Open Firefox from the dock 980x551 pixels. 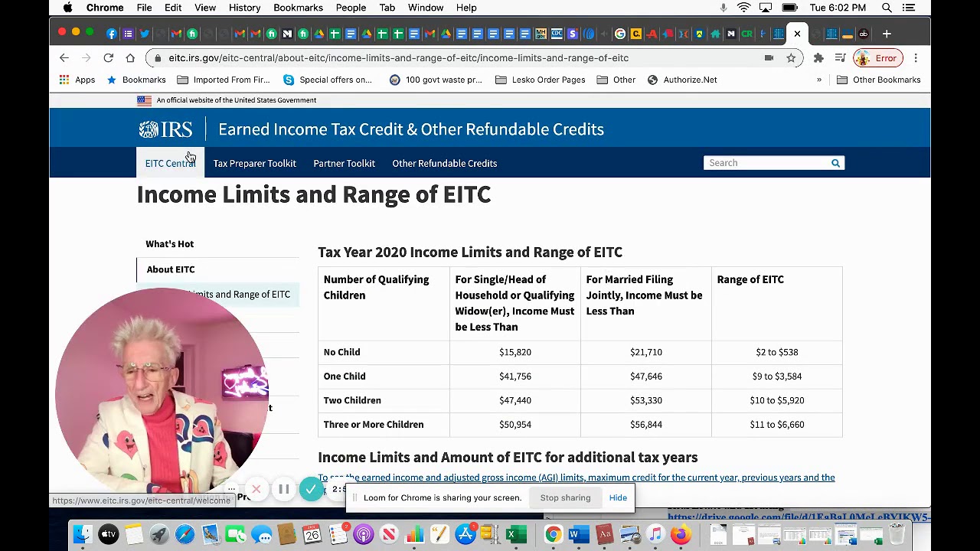tap(681, 534)
